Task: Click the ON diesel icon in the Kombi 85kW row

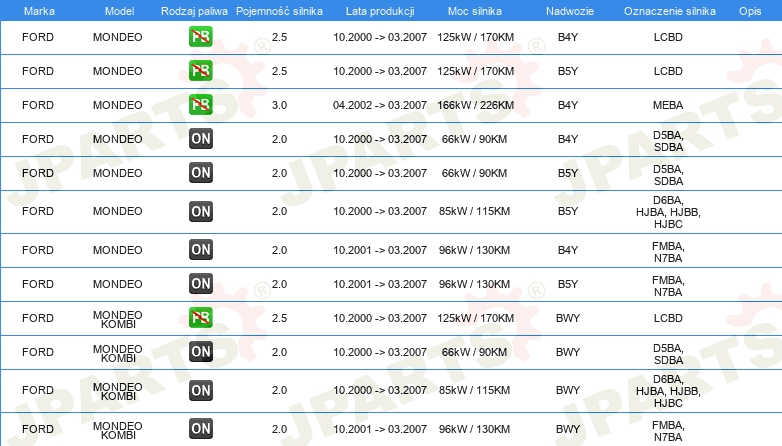Action: point(200,390)
